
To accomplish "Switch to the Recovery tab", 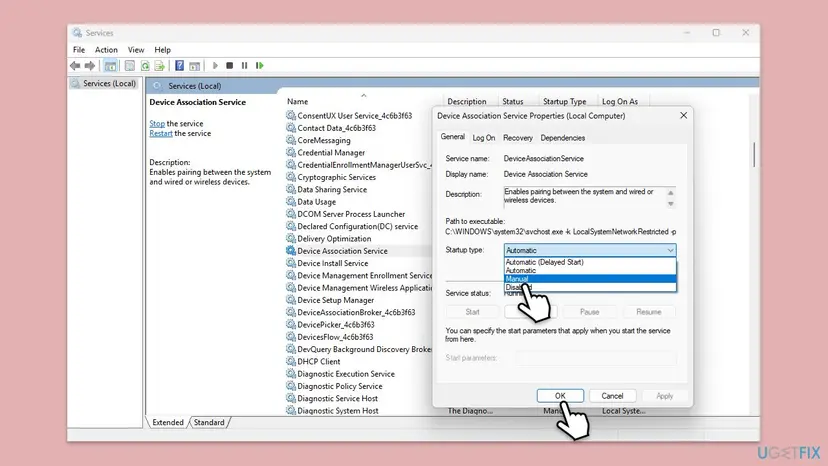I will tap(518, 138).
